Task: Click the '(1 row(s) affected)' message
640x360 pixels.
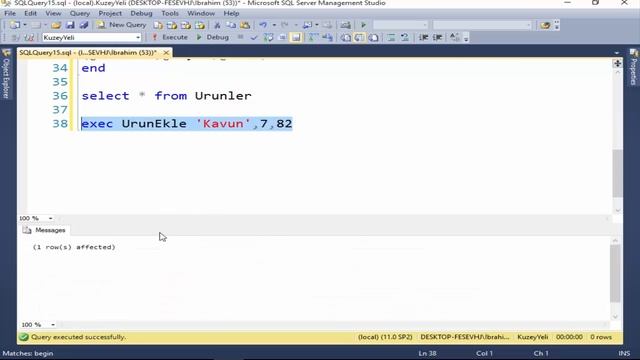Action: [74, 247]
